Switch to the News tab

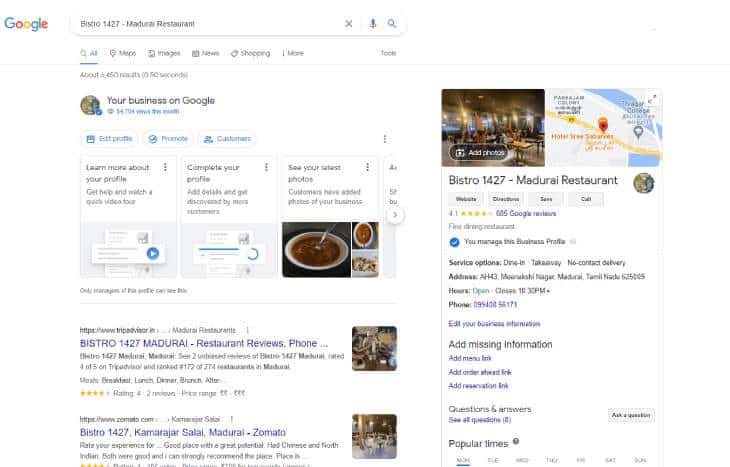click(206, 53)
